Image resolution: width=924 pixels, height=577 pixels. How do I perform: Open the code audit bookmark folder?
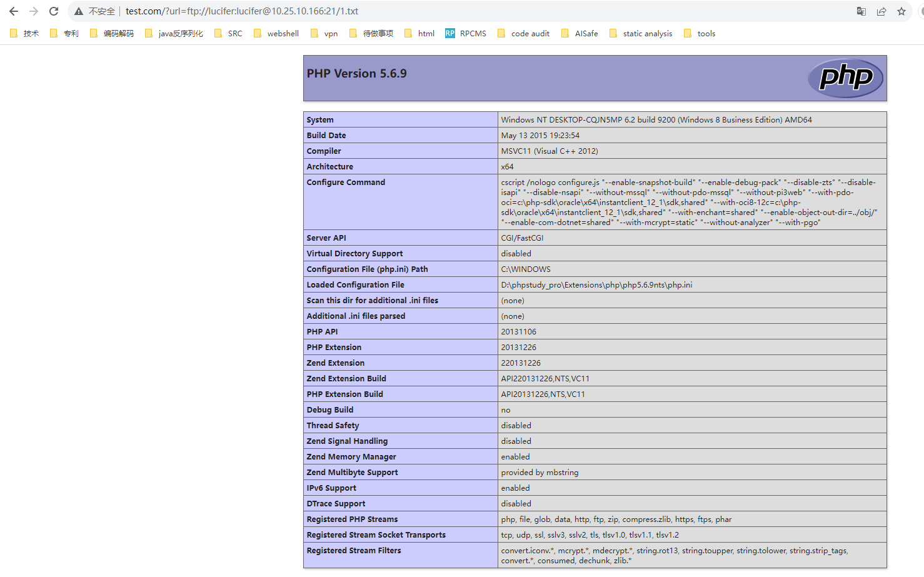click(x=524, y=34)
